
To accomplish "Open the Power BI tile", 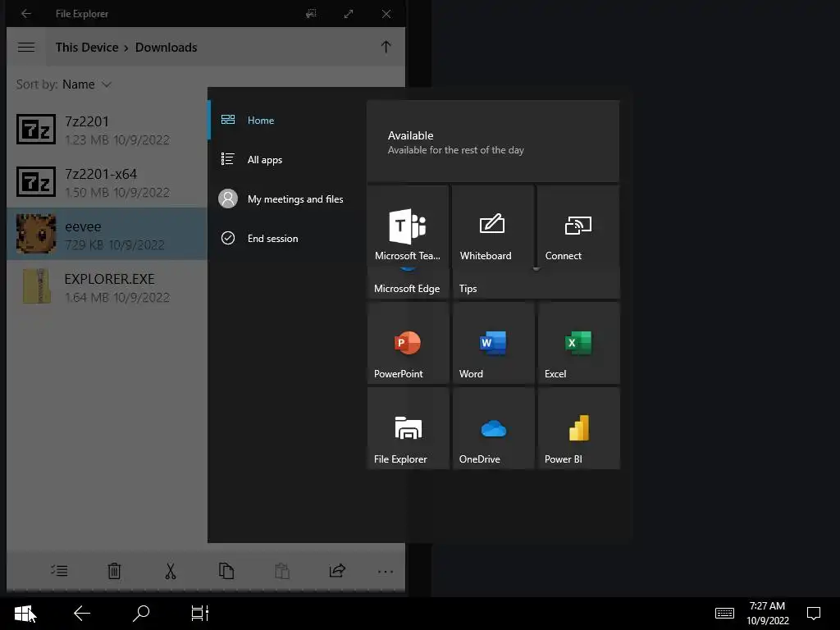I will point(578,428).
